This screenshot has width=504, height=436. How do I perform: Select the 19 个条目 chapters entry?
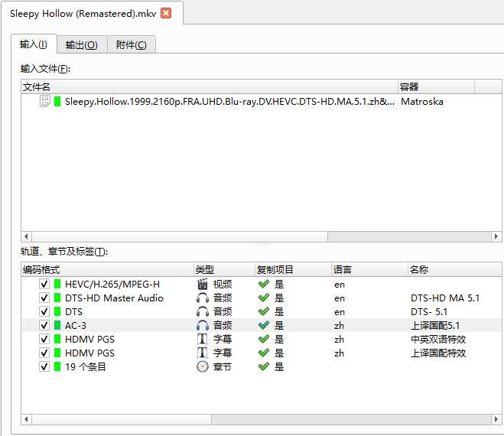[x=85, y=367]
